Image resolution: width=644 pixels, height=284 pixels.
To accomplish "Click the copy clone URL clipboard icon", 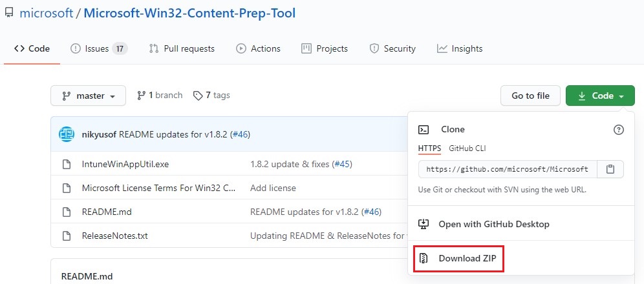I will click(610, 169).
